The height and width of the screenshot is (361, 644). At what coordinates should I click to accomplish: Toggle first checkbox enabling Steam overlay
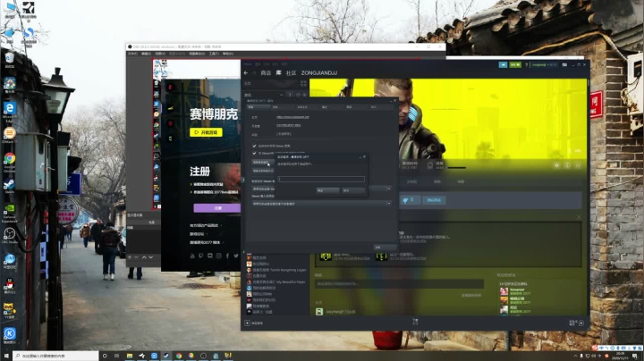(254, 146)
